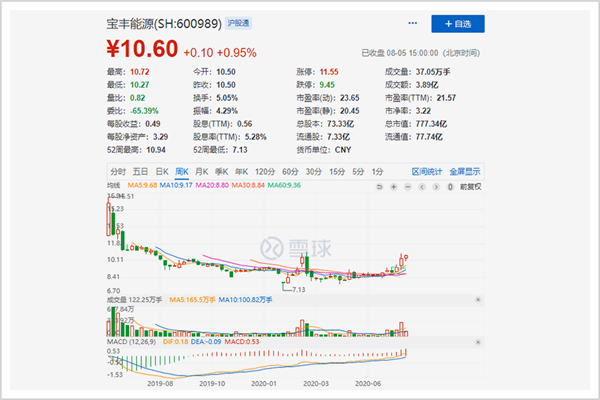Image resolution: width=600 pixels, height=400 pixels.
Task: Click the chart reset undo arrow icon
Action: point(379,187)
